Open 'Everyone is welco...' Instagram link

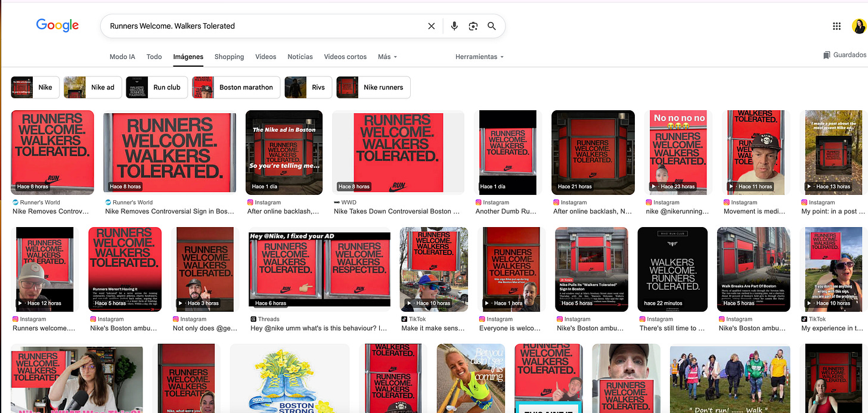pyautogui.click(x=511, y=328)
